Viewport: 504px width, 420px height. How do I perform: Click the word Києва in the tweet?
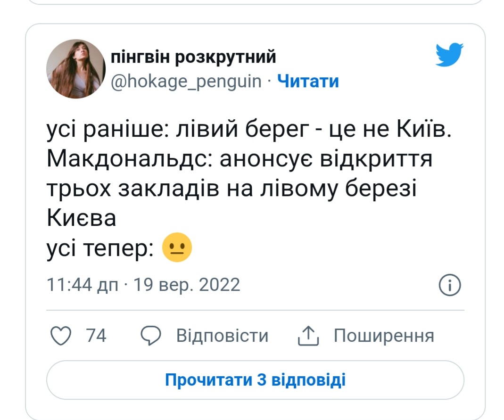[82, 219]
